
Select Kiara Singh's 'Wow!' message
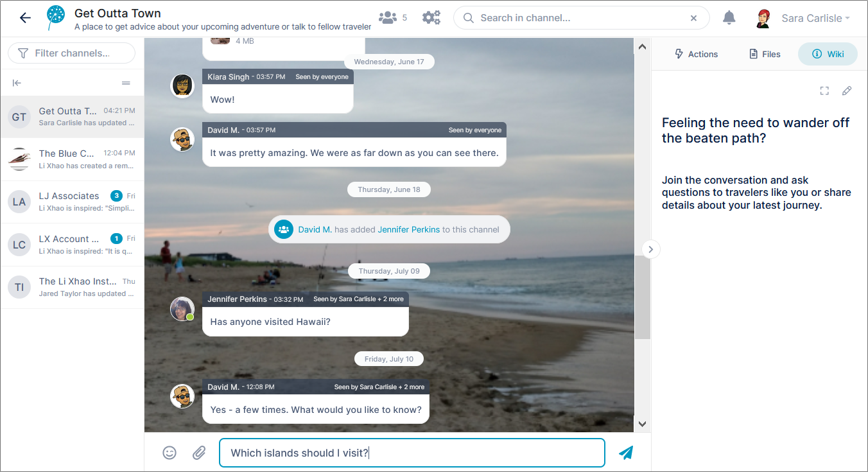point(278,100)
